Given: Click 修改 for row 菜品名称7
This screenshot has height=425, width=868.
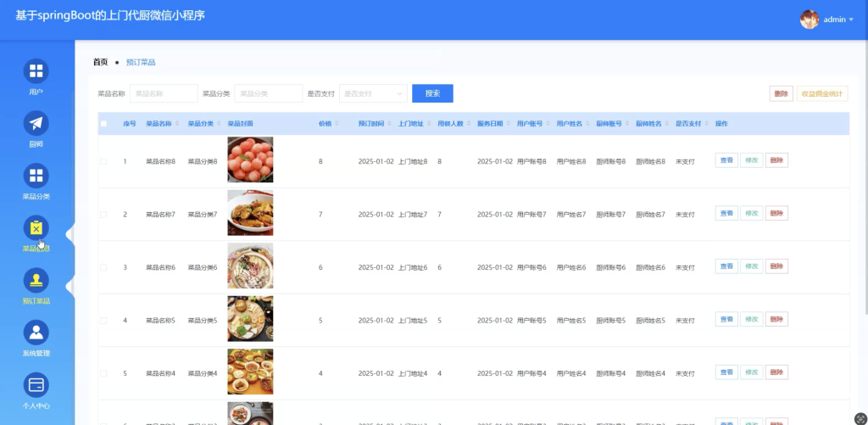Looking at the screenshot, I should point(751,213).
